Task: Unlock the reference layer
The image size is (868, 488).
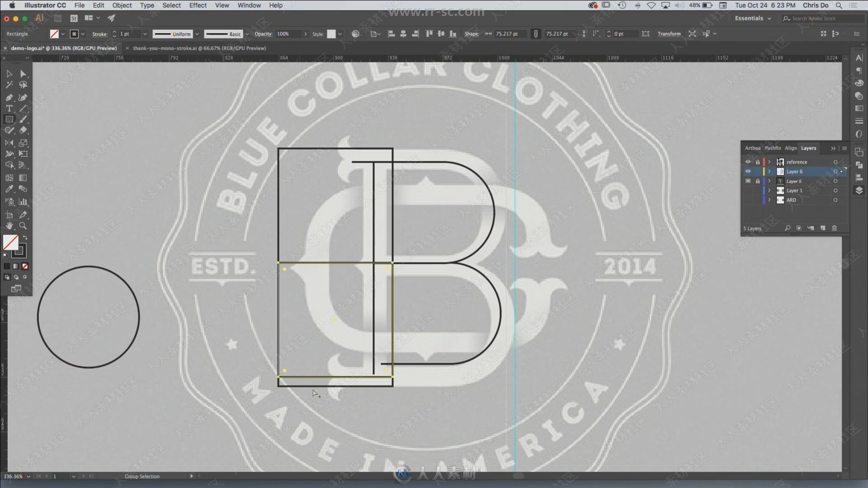Action: pos(758,162)
